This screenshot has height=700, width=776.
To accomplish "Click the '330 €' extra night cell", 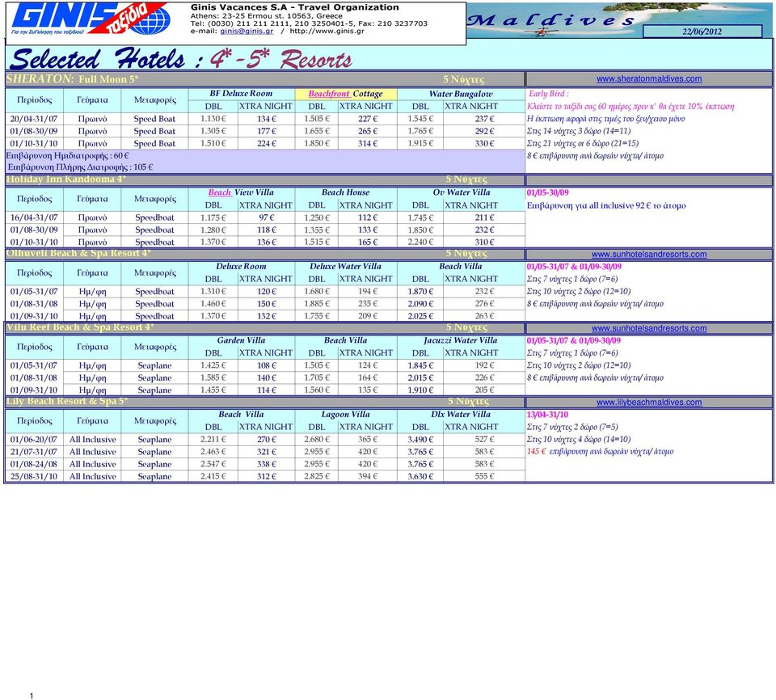I will [484, 144].
